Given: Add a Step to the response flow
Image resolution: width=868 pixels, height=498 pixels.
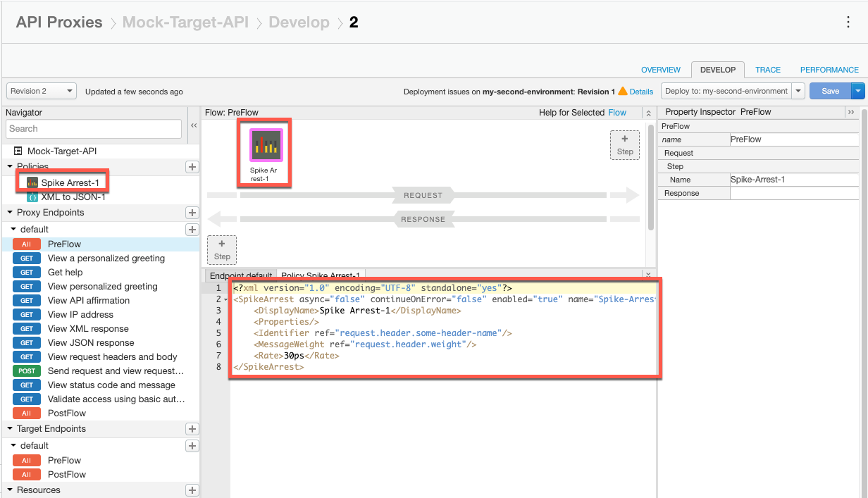Looking at the screenshot, I should point(222,249).
